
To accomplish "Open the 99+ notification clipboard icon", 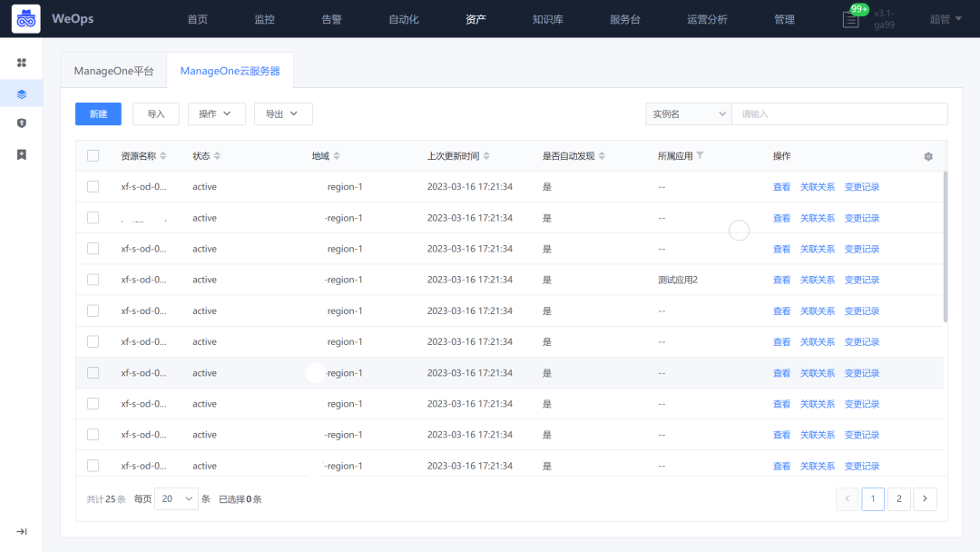I will tap(850, 20).
